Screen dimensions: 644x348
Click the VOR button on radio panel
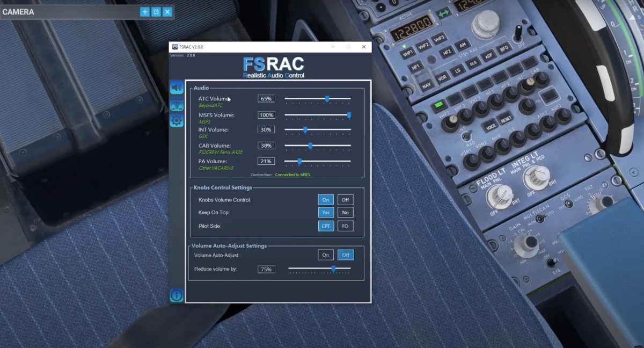(x=442, y=77)
